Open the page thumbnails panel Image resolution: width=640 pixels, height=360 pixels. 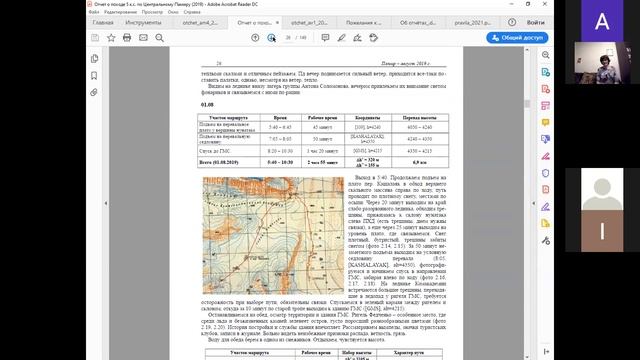point(94,58)
